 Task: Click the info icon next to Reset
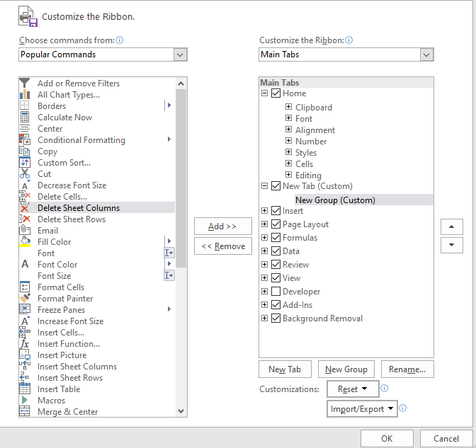click(385, 389)
